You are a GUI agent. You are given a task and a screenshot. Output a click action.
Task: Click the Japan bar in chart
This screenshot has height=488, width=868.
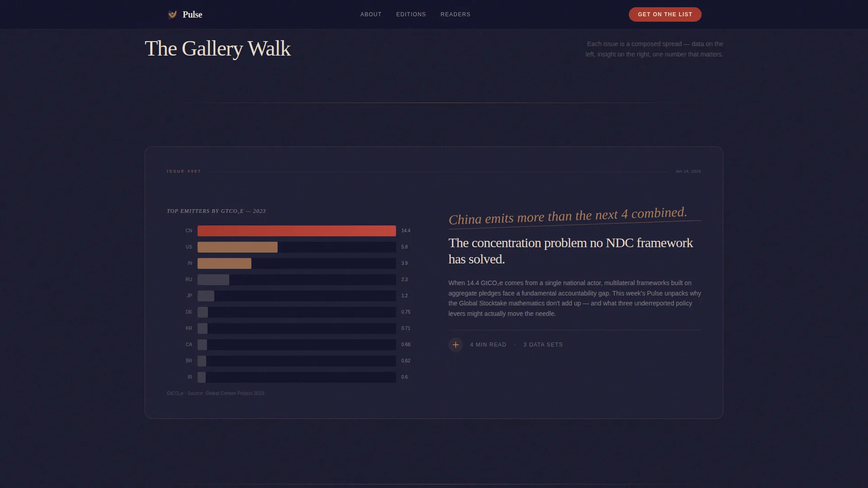pyautogui.click(x=206, y=296)
